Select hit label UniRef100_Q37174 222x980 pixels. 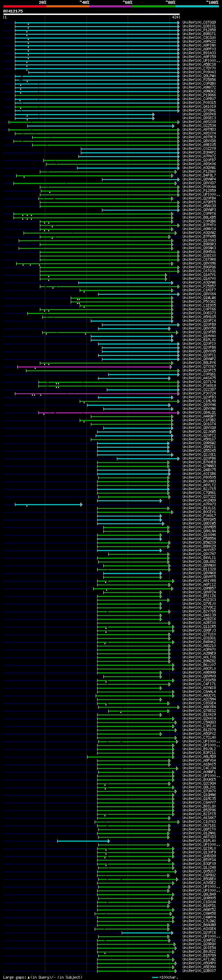coord(199,382)
